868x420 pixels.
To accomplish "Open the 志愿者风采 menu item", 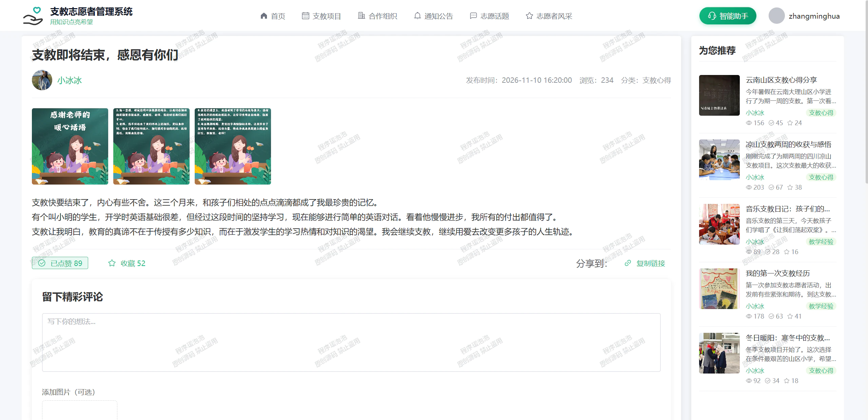I will click(549, 16).
